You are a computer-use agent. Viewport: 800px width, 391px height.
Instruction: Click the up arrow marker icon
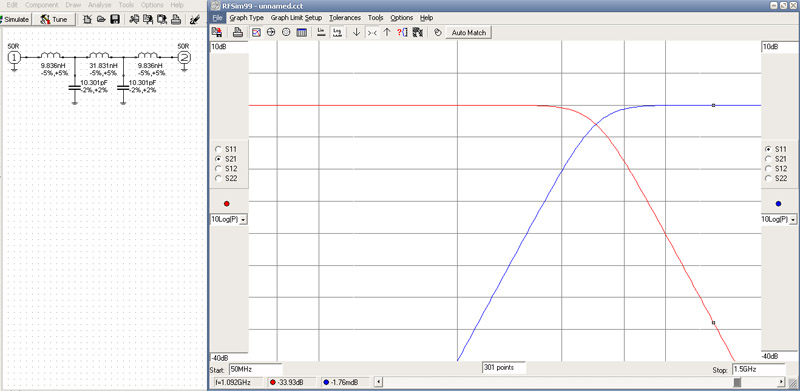point(387,32)
